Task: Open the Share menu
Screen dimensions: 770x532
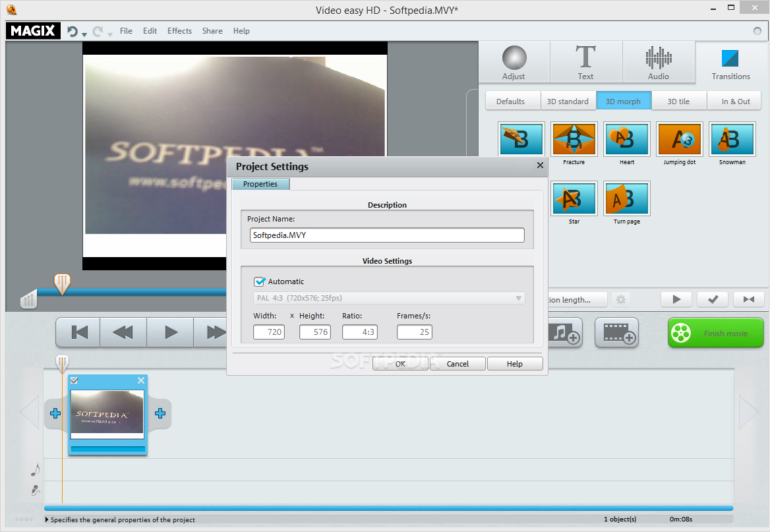Action: coord(212,30)
